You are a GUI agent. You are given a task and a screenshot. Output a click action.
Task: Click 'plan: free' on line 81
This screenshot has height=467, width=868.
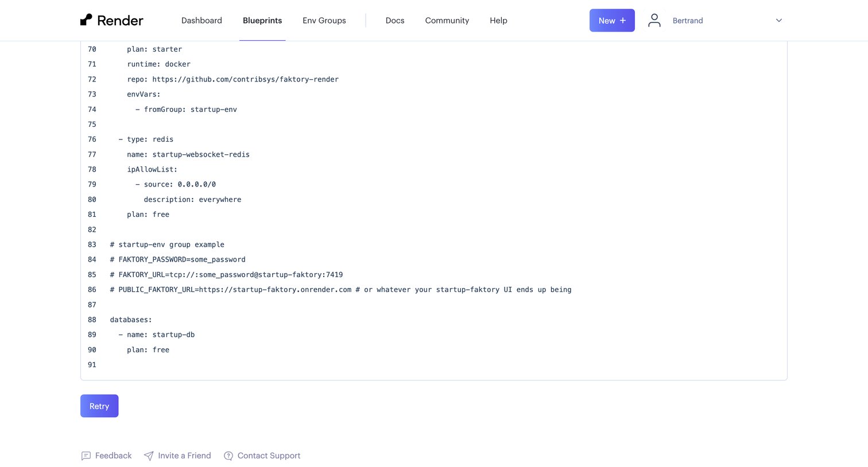[x=148, y=215]
